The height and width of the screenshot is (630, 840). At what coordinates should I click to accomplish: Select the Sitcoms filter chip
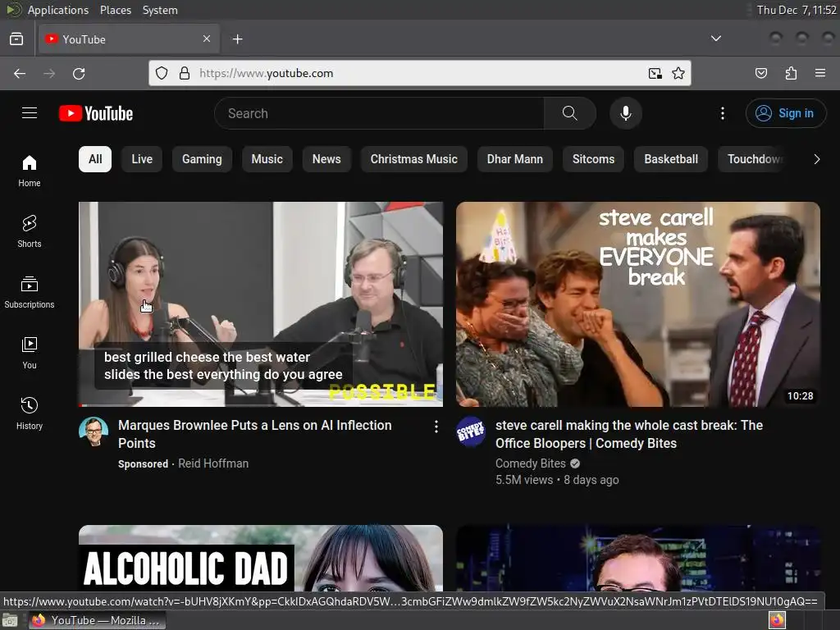click(593, 159)
